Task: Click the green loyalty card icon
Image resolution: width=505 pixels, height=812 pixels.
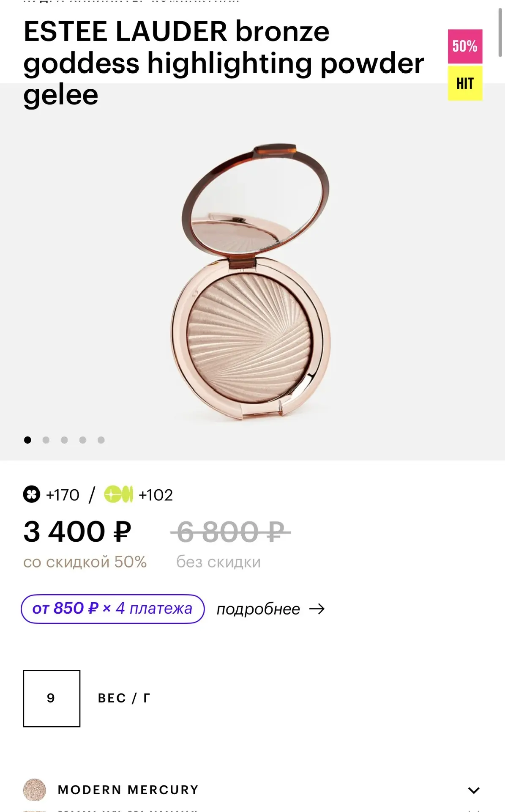Action: (119, 494)
